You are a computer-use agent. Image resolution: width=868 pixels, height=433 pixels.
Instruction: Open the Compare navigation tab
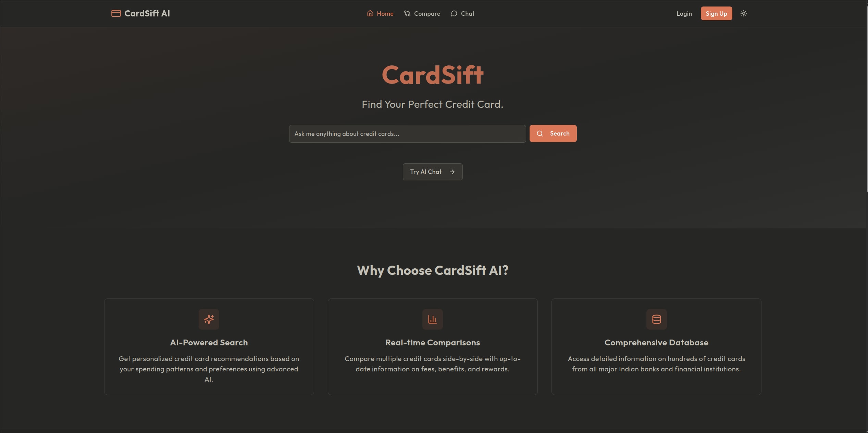pyautogui.click(x=427, y=14)
